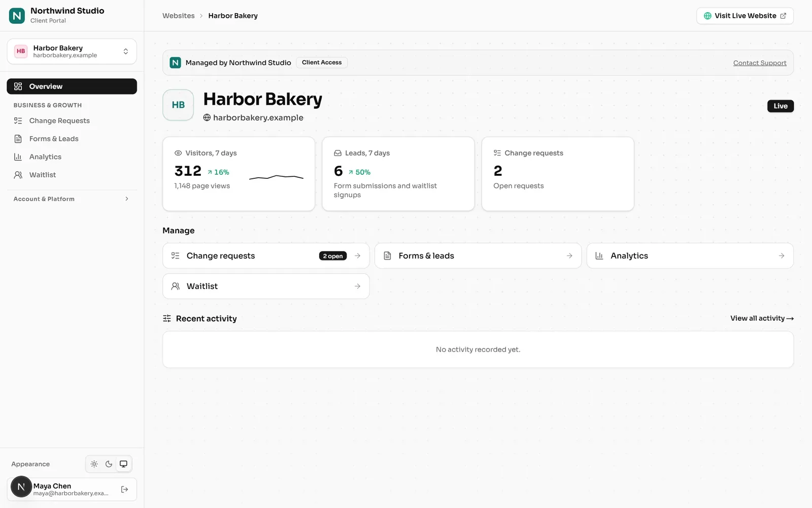Viewport: 812px width, 508px height.
Task: Click the 50% leads growth indicator
Action: [359, 172]
